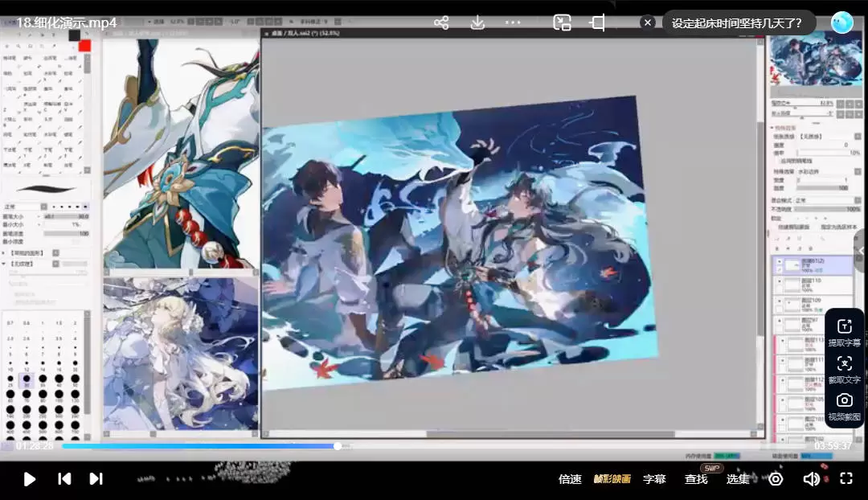Image resolution: width=868 pixels, height=500 pixels.
Task: Download the video
Action: point(477,23)
